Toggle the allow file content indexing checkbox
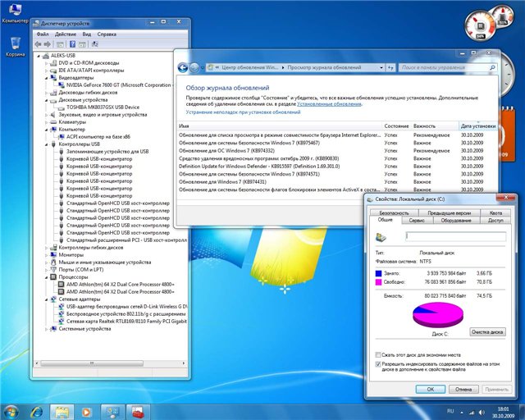 377,364
